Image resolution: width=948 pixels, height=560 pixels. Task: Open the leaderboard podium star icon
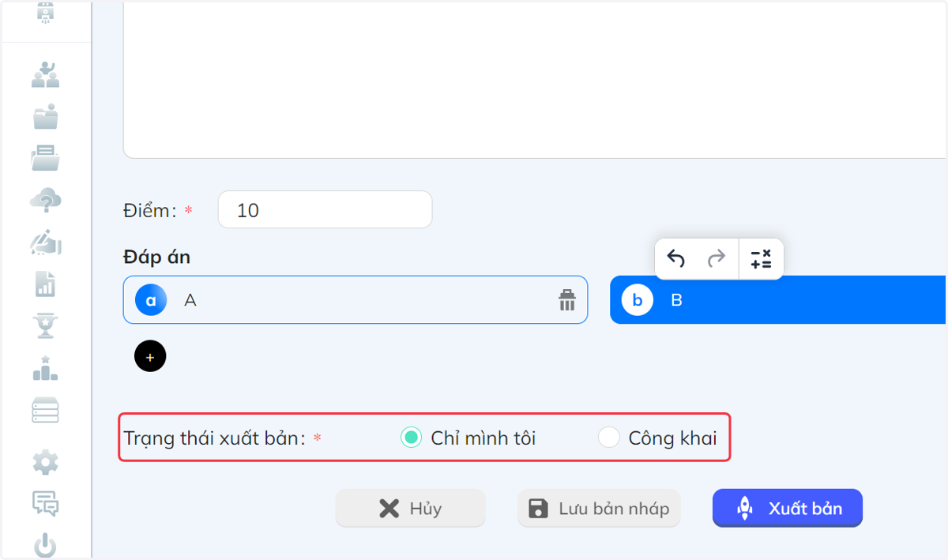click(46, 368)
